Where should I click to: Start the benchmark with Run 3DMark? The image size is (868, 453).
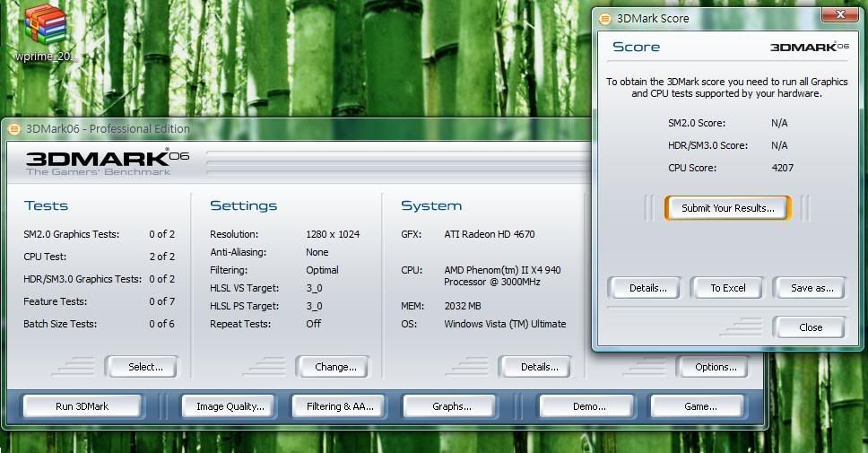pyautogui.click(x=82, y=406)
